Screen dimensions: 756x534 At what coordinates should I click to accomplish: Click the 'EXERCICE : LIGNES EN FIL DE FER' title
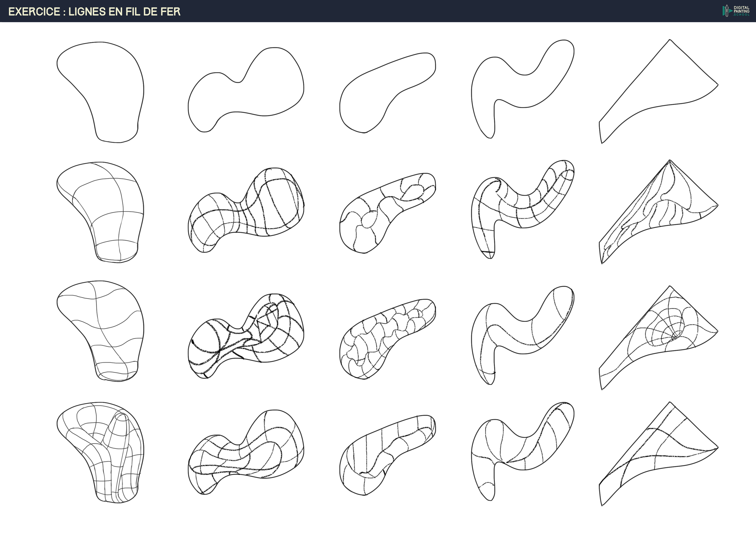[94, 11]
